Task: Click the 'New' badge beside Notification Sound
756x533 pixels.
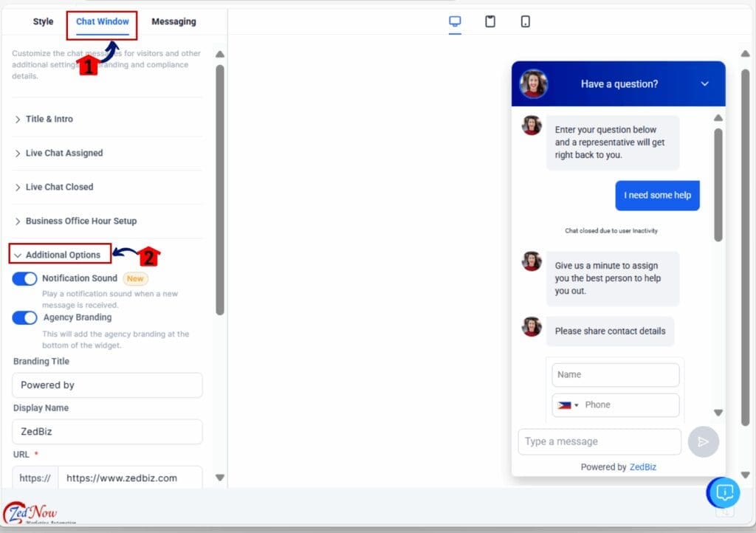Action: coord(135,278)
